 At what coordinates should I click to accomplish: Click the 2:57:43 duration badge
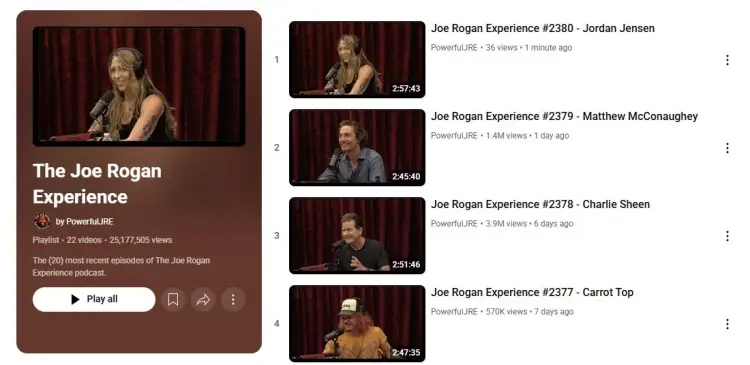406,88
